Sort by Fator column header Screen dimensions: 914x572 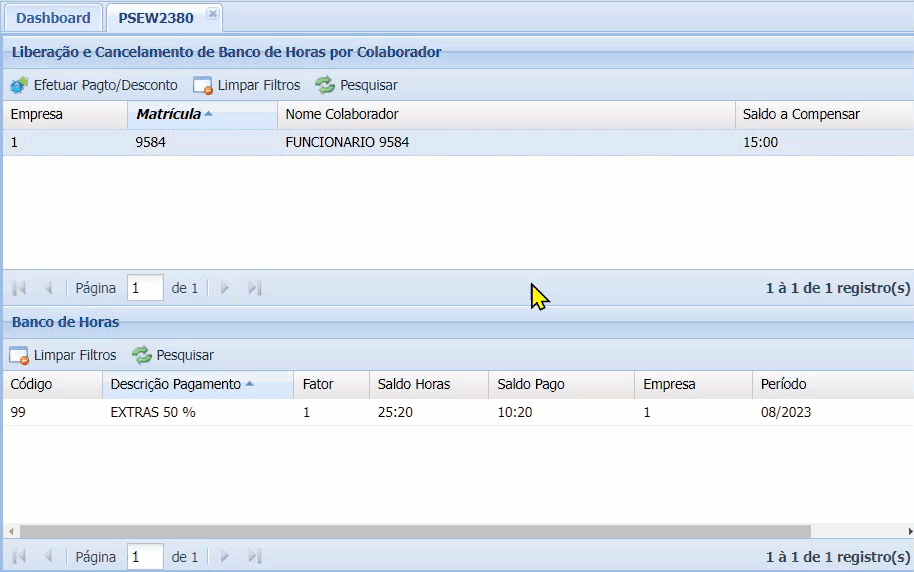[331, 384]
